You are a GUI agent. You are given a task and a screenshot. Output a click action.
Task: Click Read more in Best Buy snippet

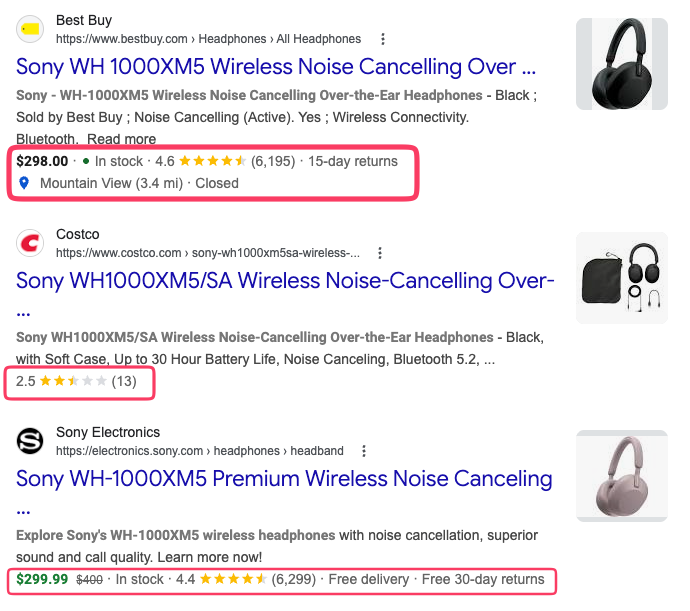(x=121, y=139)
